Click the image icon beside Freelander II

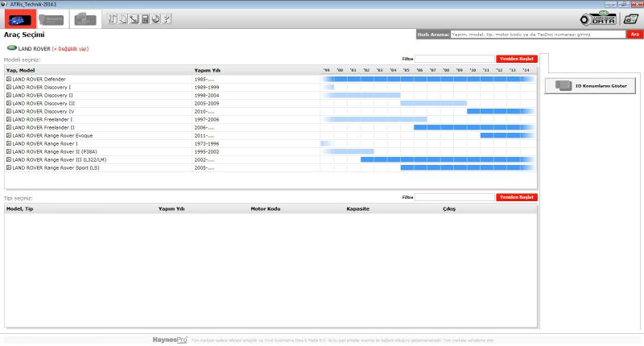8,127
